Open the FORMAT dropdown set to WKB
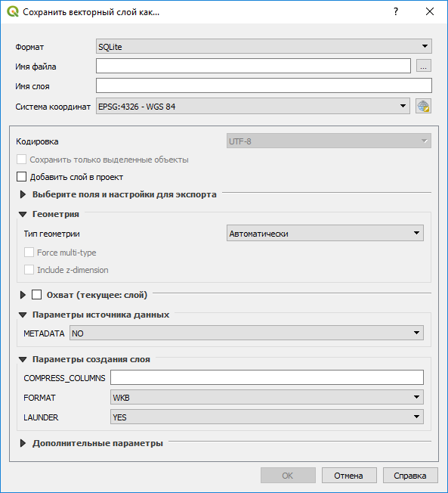This screenshot has height=493, width=448. click(x=267, y=398)
